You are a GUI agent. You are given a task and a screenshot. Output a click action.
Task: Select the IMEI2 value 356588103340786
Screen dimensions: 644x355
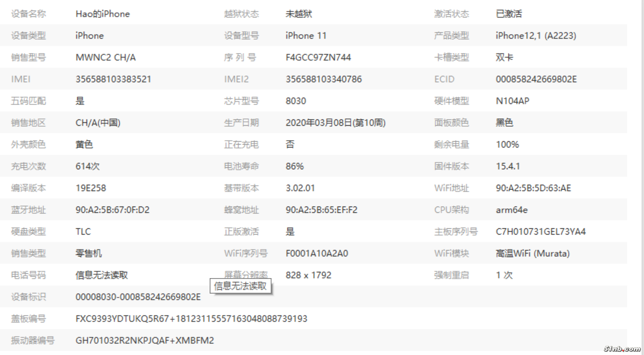[x=323, y=79]
